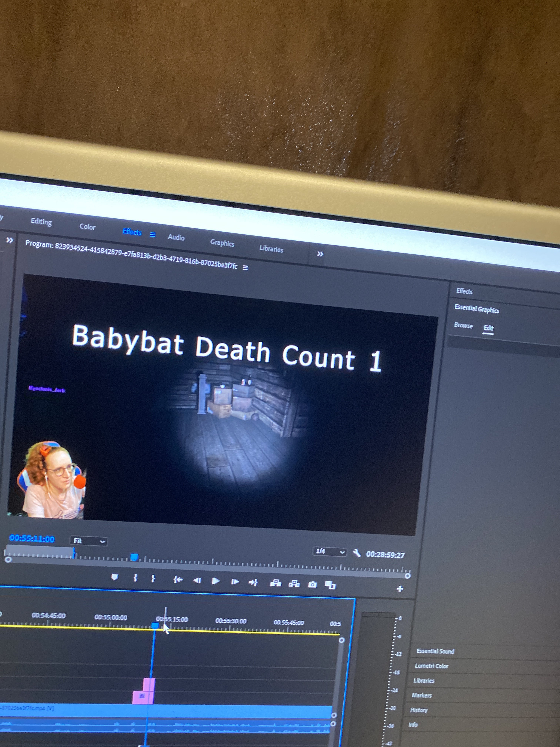The height and width of the screenshot is (747, 560).
Task: Click the Mark Out bracket icon
Action: tap(153, 578)
